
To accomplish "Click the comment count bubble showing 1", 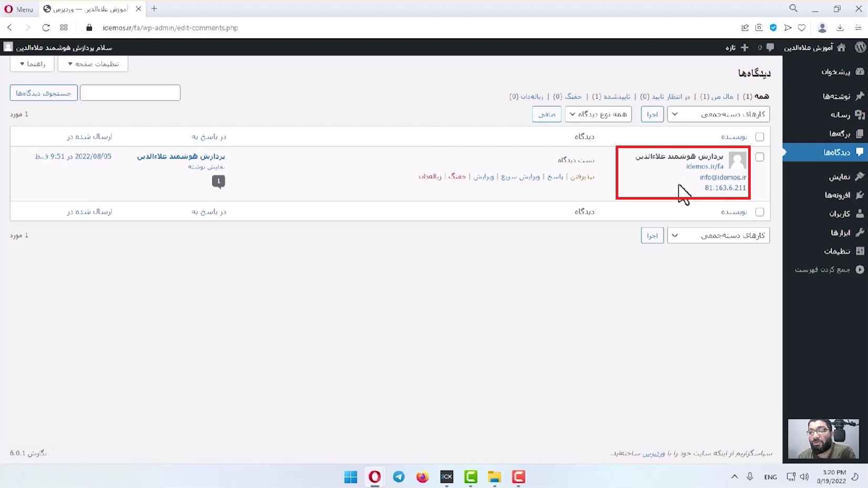I will pos(219,181).
